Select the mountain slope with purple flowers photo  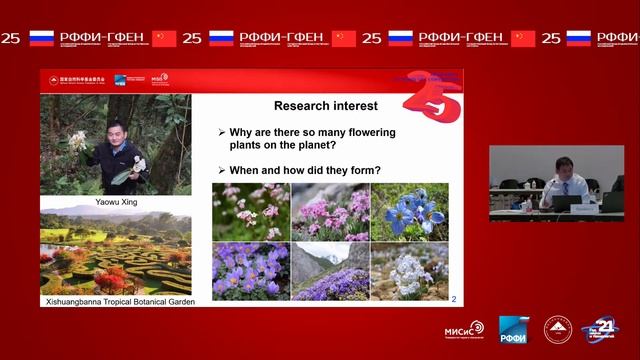pyautogui.click(x=331, y=271)
